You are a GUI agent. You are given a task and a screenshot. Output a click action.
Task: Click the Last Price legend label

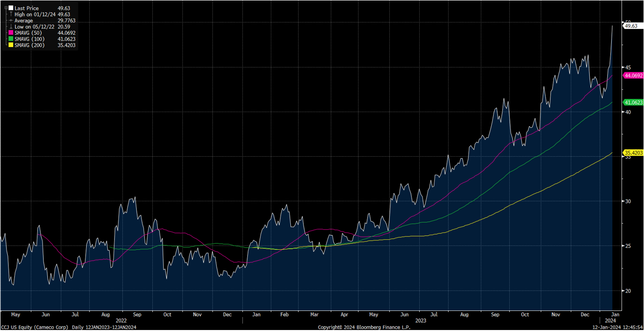[x=25, y=8]
